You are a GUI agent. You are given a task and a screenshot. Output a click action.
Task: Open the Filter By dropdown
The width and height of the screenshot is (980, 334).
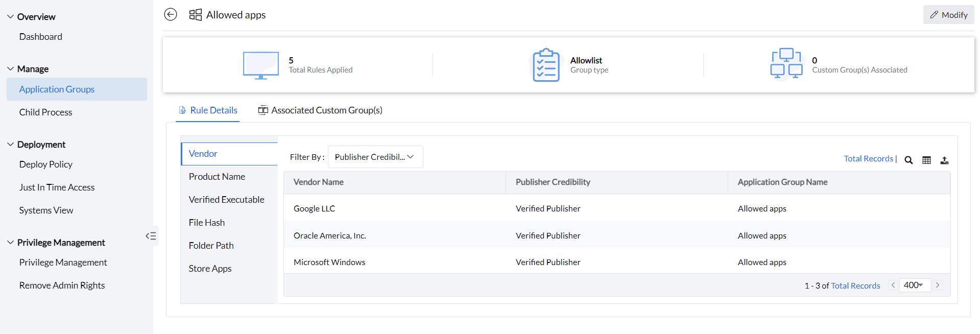[375, 157]
